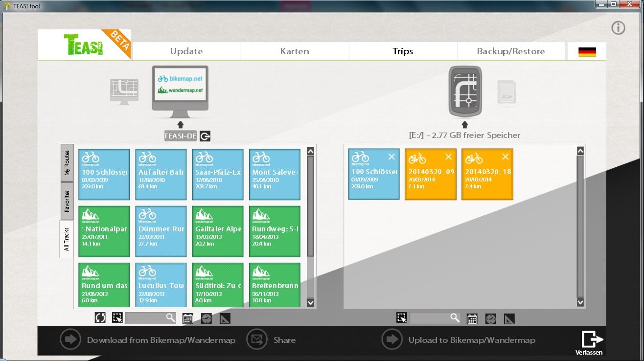Sort device tracks by time clock icon
644x361 pixels.
pyautogui.click(x=490, y=318)
